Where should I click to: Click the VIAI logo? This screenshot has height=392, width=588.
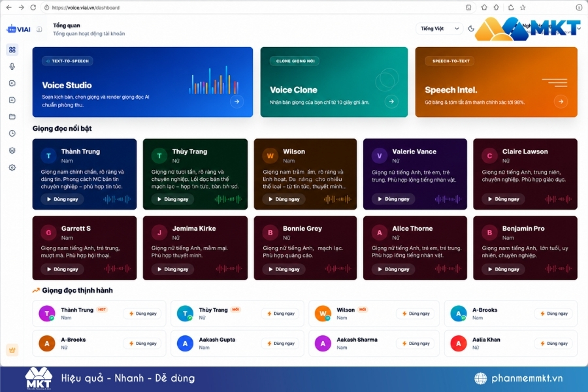point(19,29)
